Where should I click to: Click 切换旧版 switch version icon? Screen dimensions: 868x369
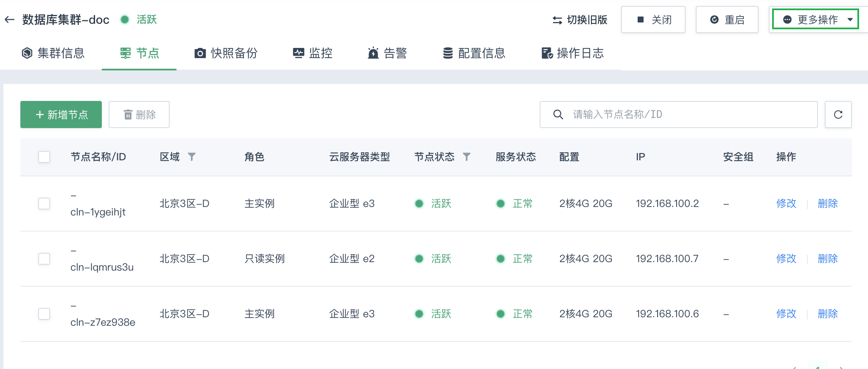click(x=557, y=20)
